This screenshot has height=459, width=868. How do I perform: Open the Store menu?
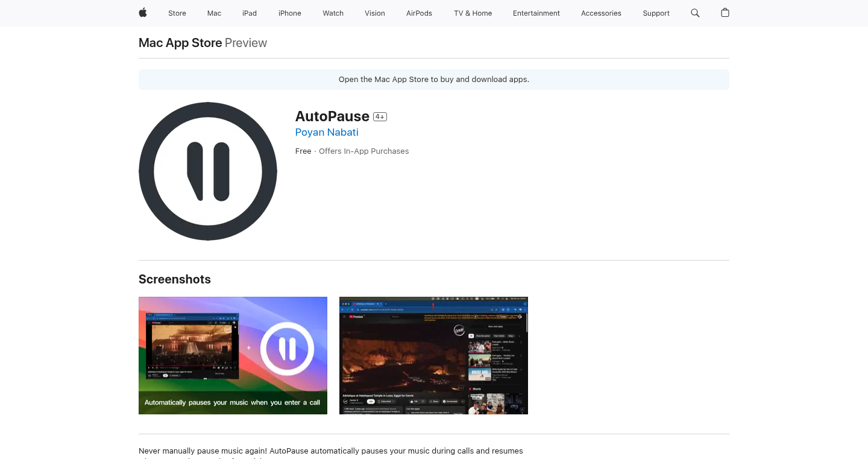(177, 13)
